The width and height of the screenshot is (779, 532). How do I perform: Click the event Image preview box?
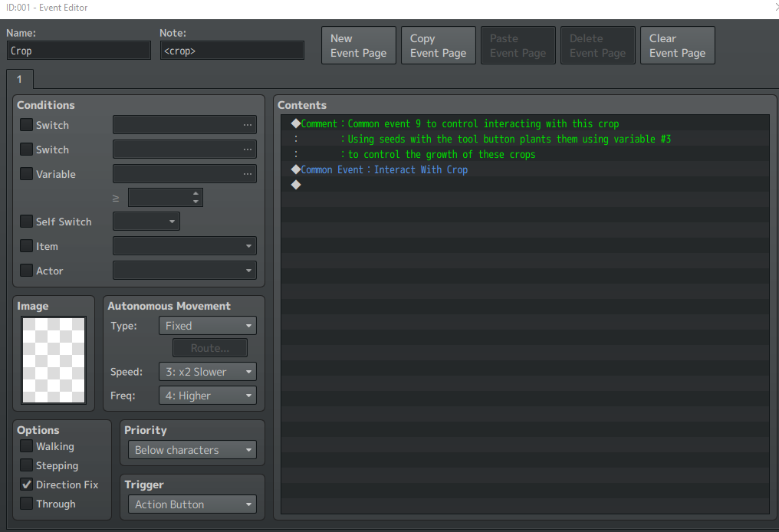(x=54, y=360)
